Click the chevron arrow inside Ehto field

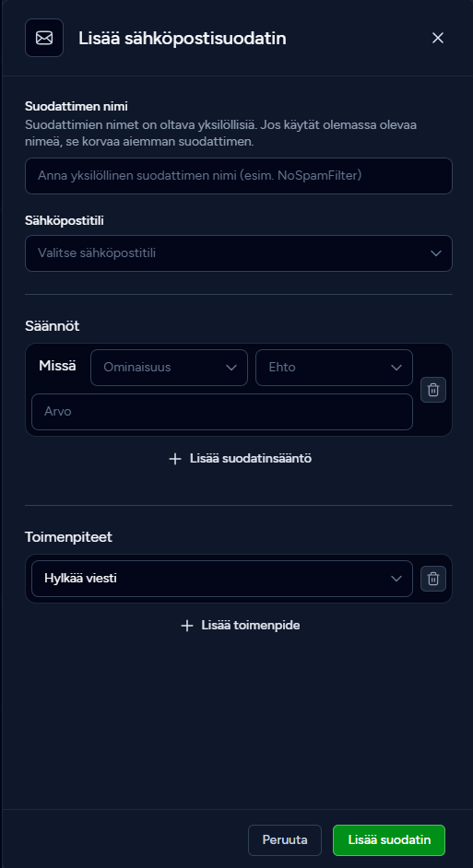396,368
